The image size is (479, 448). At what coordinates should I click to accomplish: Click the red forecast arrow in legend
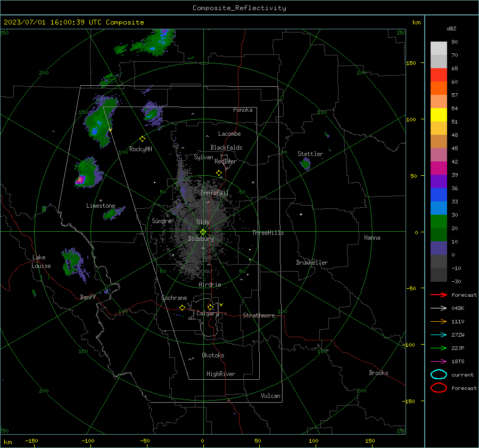coord(439,295)
